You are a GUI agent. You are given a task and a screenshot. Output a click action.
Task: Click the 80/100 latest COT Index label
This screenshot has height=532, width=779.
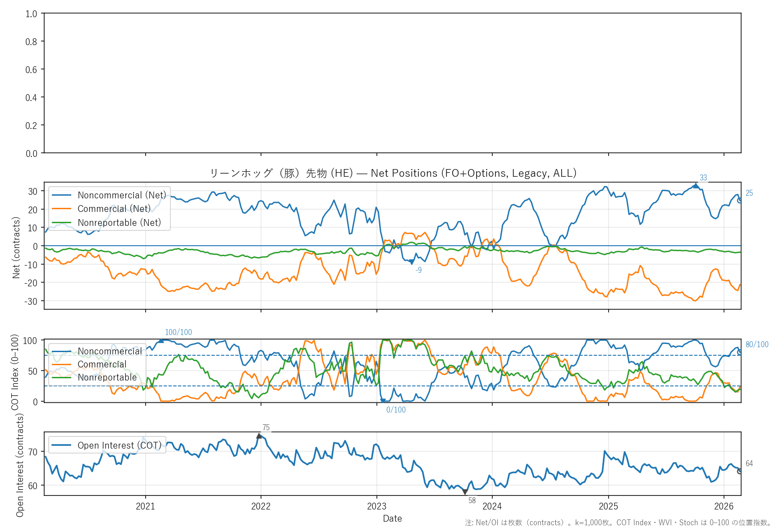pos(756,344)
